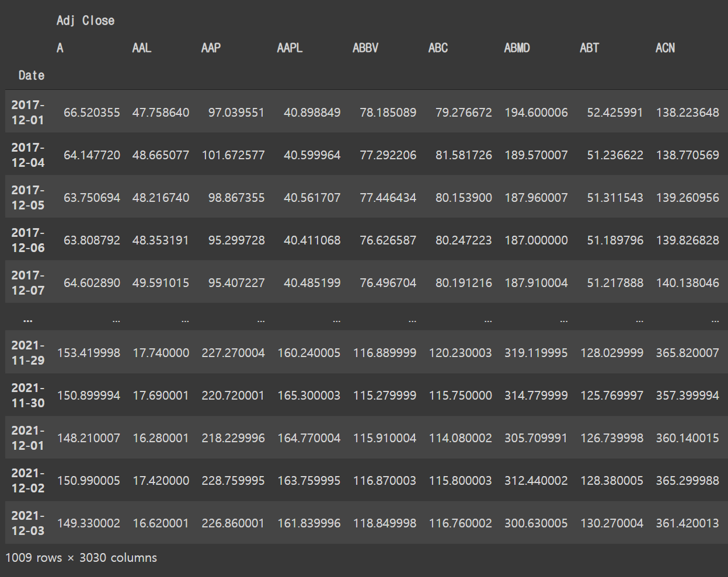Click cell value 49.591015
The image size is (728, 577).
(161, 283)
